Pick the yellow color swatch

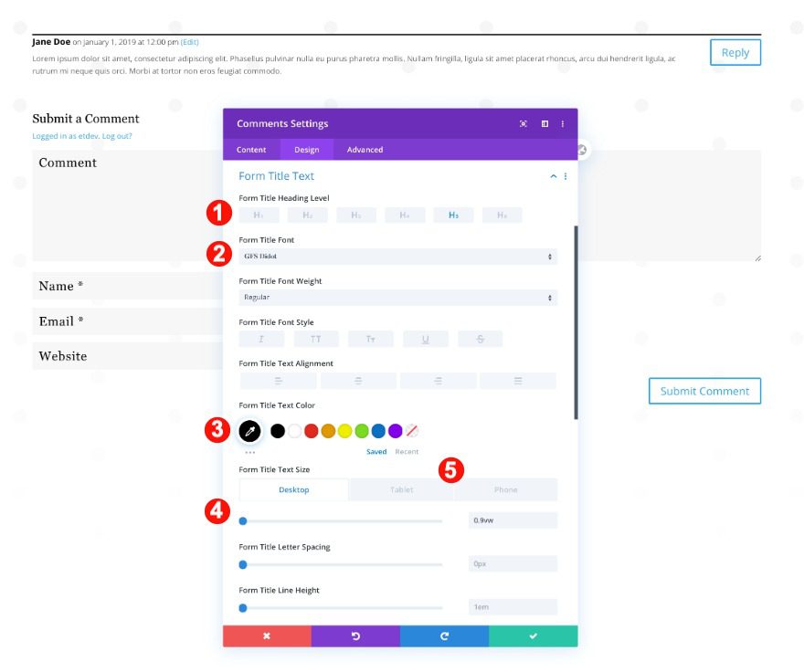[345, 431]
